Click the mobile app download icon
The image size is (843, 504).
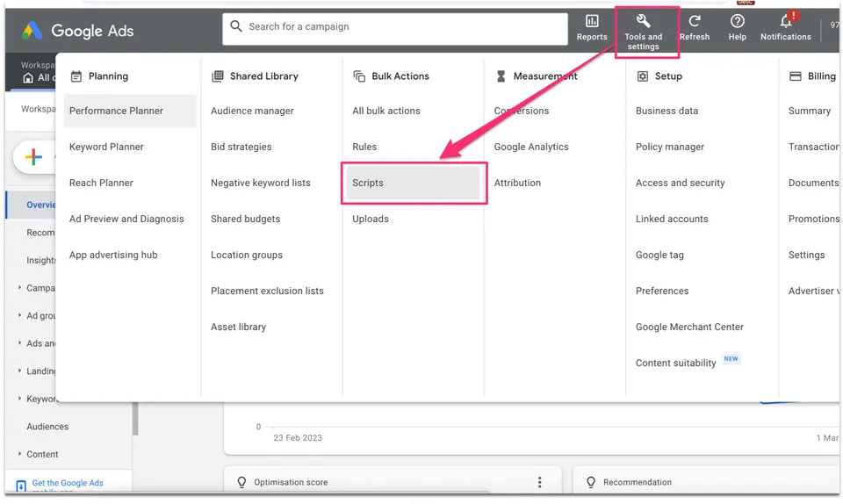(21, 486)
